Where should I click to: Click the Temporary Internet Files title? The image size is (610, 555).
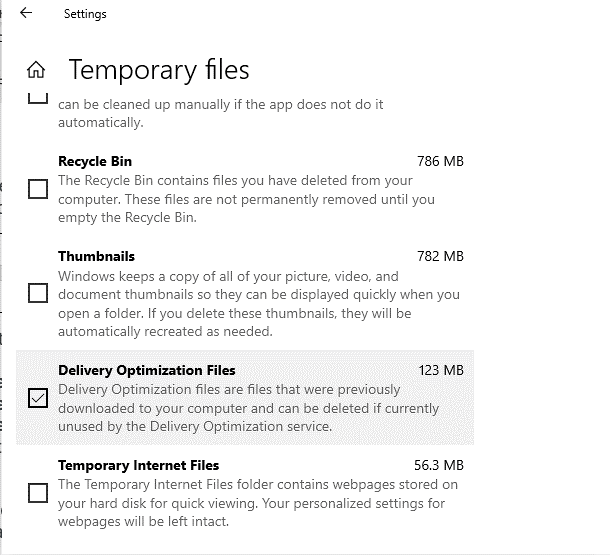pyautogui.click(x=138, y=465)
